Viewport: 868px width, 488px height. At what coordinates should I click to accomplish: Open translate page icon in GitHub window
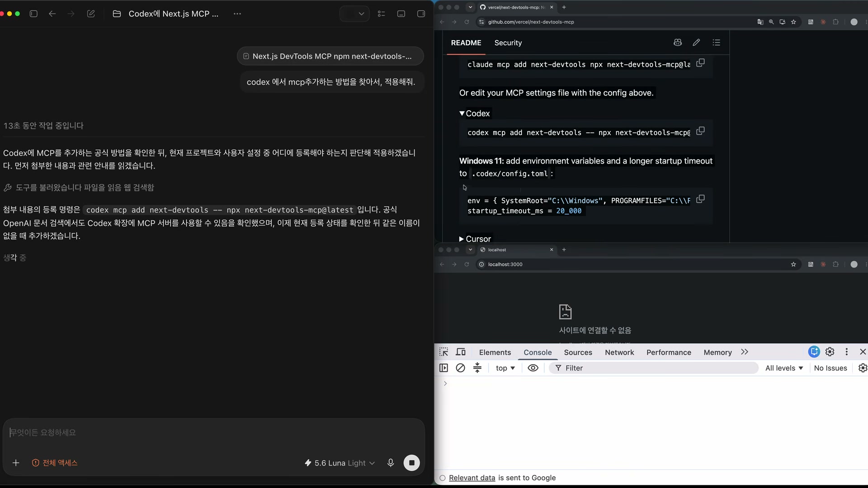click(x=760, y=22)
